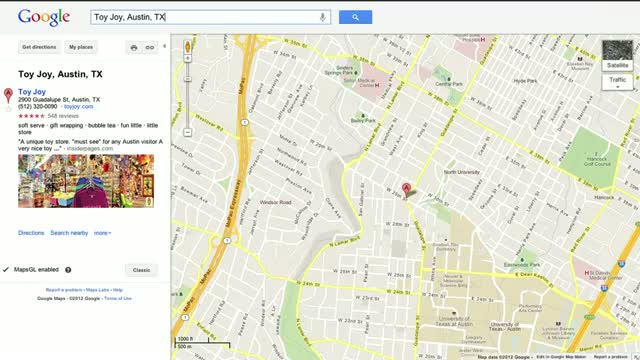Click the Help link in sidebar footer

click(x=118, y=290)
